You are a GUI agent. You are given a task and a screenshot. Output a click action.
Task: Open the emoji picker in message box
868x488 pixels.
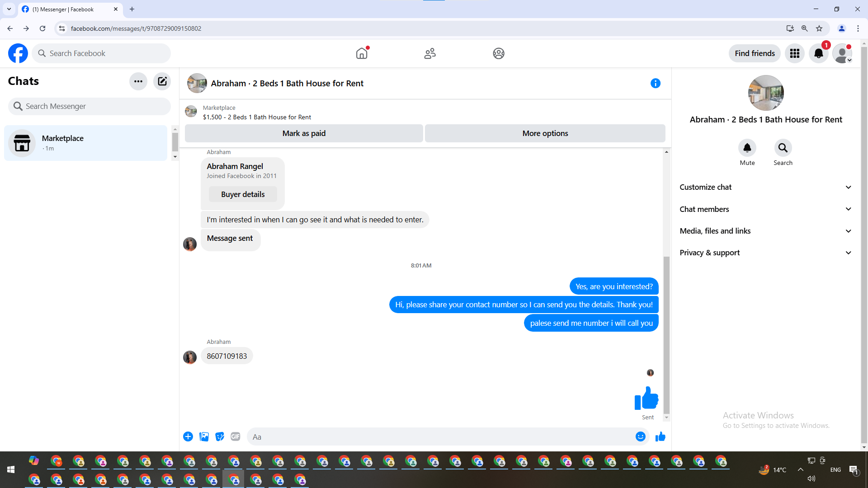point(641,436)
